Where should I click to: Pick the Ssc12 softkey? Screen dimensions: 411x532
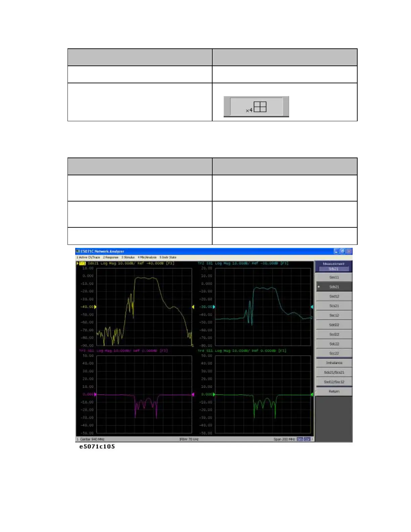point(334,315)
